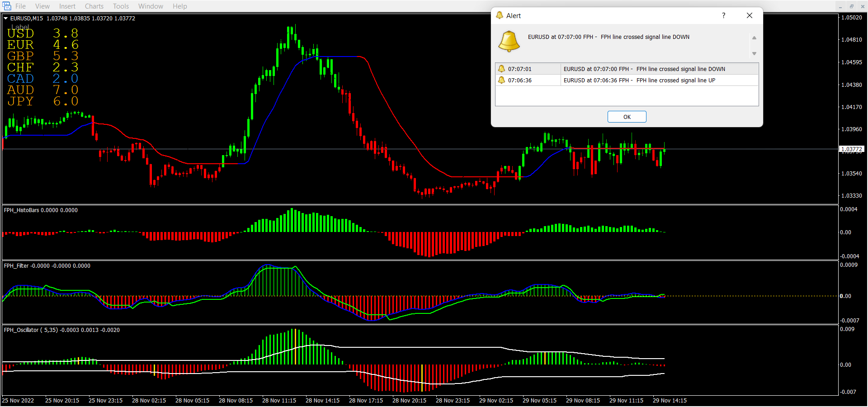Open the Tools menu
Viewport: 868px width, 407px height.
pyautogui.click(x=121, y=6)
